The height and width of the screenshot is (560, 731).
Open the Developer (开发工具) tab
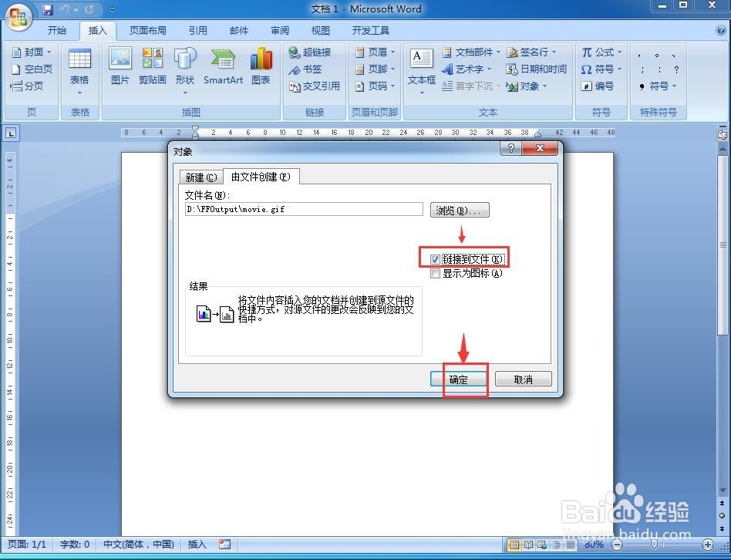371,31
